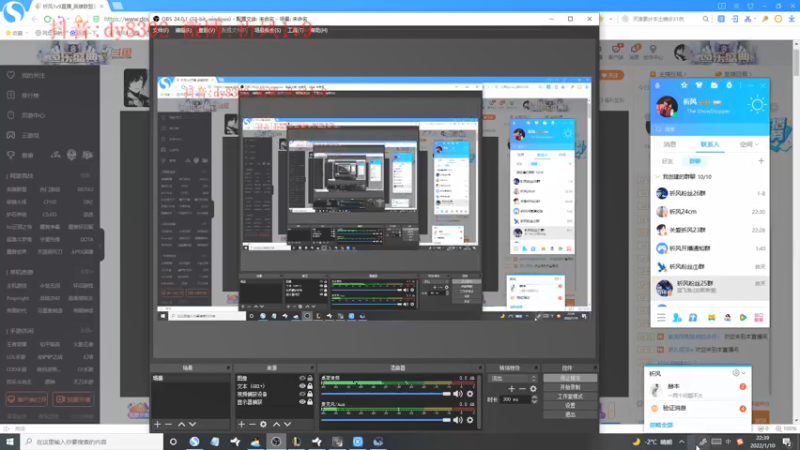The width and height of the screenshot is (800, 450).
Task: Click 停止推流 button in OBS controls
Action: coord(570,378)
